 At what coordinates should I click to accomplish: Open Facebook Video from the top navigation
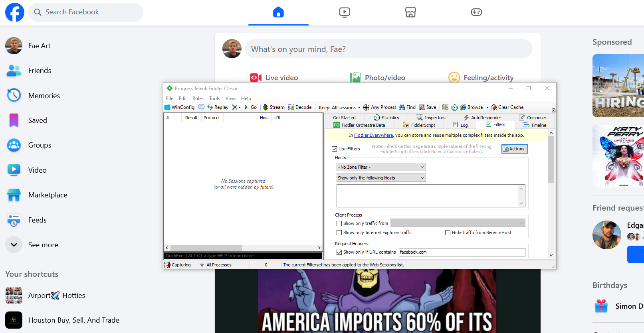[345, 12]
